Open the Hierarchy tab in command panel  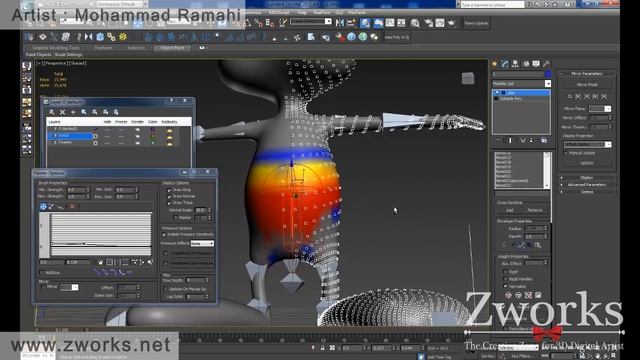point(516,64)
